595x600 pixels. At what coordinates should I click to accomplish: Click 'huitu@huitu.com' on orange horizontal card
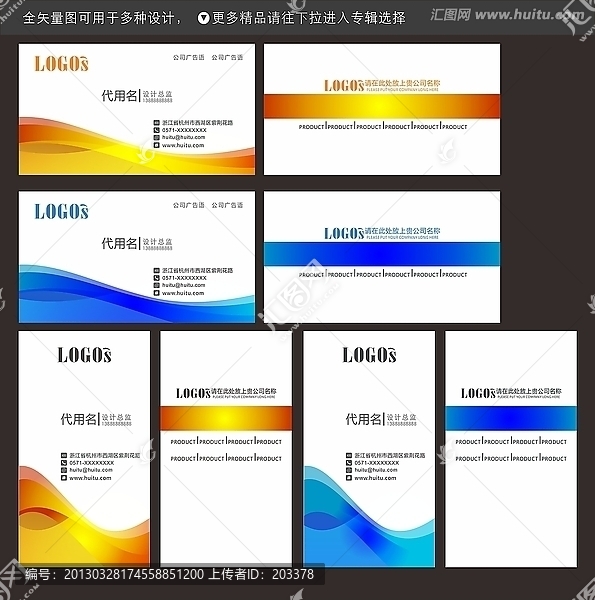coord(184,137)
